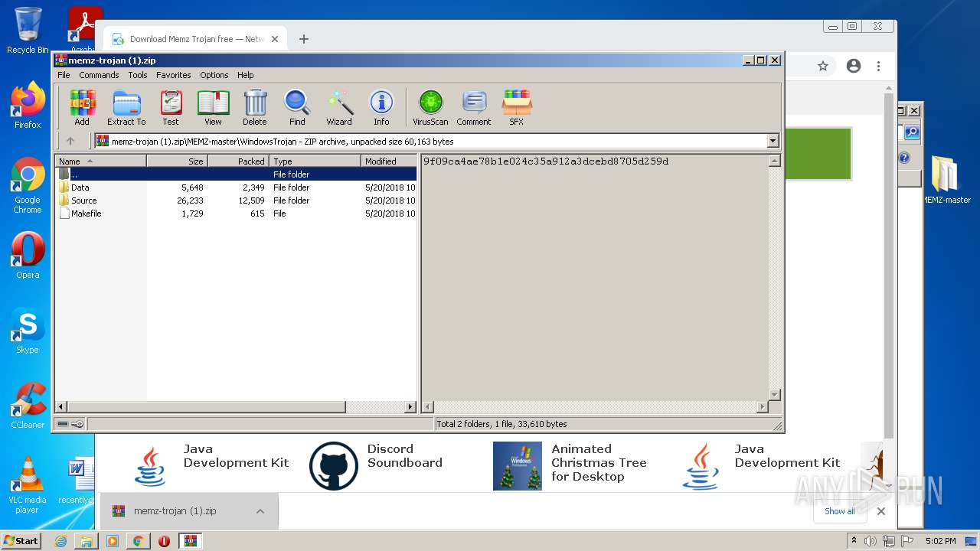
Task: Open the Help menu
Action: pos(245,75)
